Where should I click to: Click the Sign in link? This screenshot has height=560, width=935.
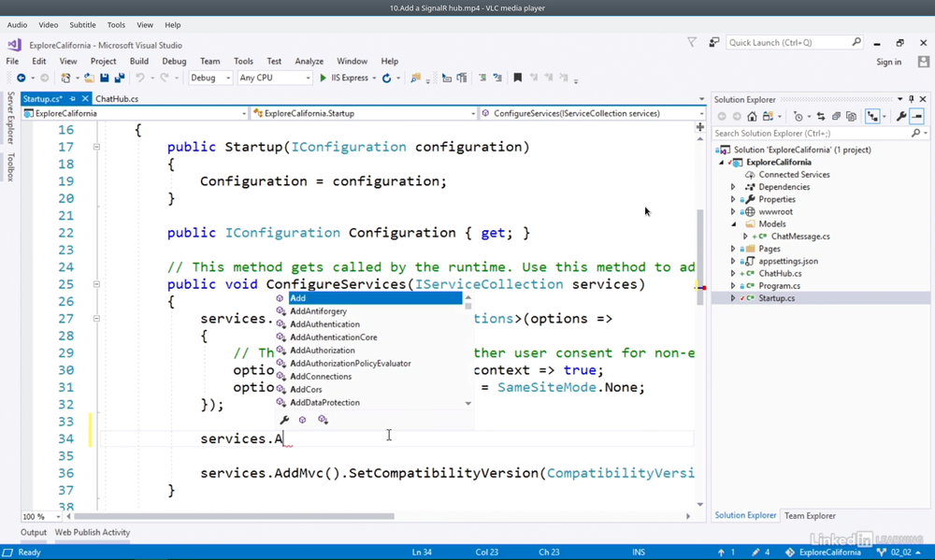pos(888,62)
